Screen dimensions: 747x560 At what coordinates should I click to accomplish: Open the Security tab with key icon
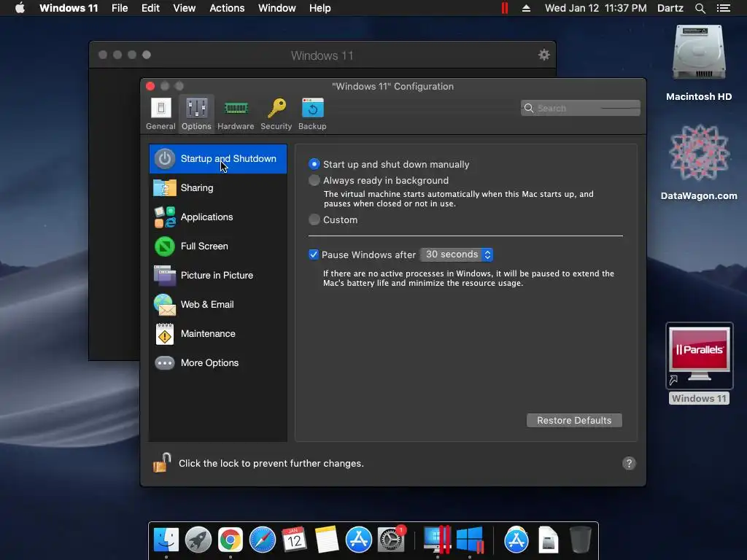[276, 113]
